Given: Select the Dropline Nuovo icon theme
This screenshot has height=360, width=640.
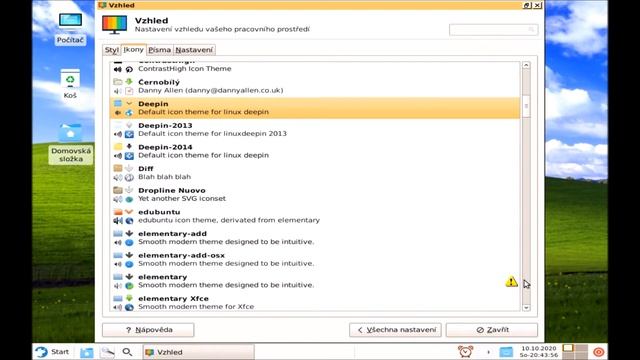Looking at the screenshot, I should click(x=315, y=194).
